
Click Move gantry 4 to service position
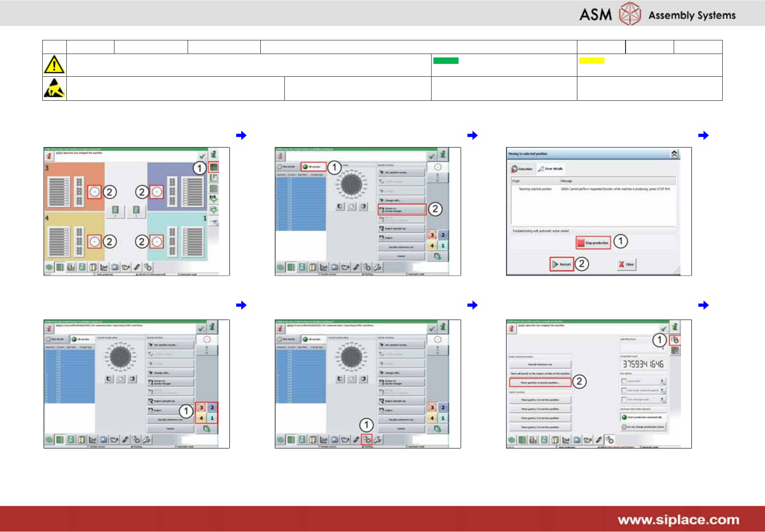click(x=540, y=427)
